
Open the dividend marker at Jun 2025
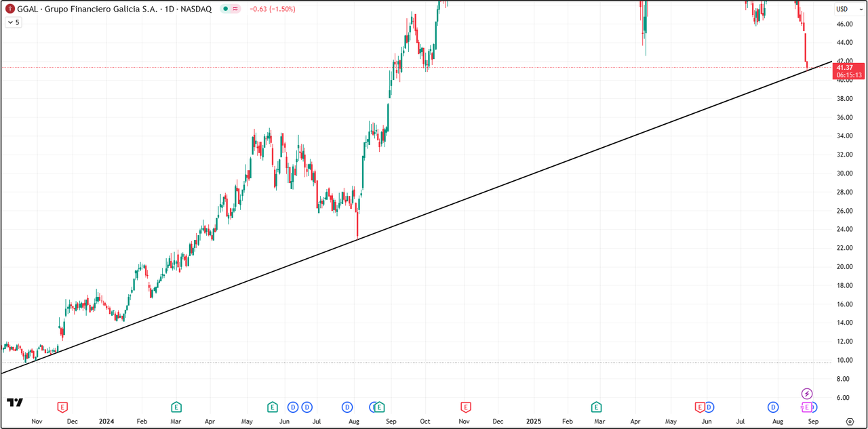[x=709, y=407]
